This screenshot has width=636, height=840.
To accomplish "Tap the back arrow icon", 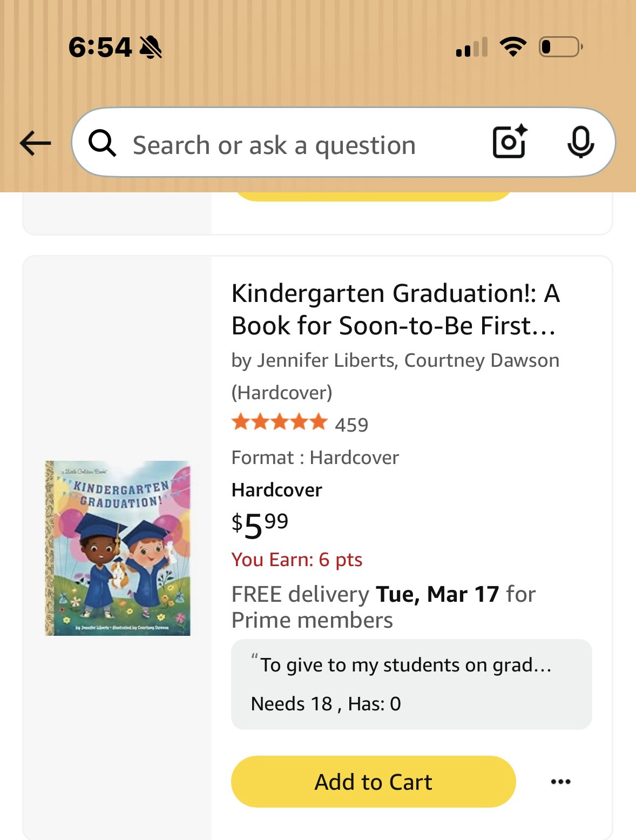I will 36,144.
